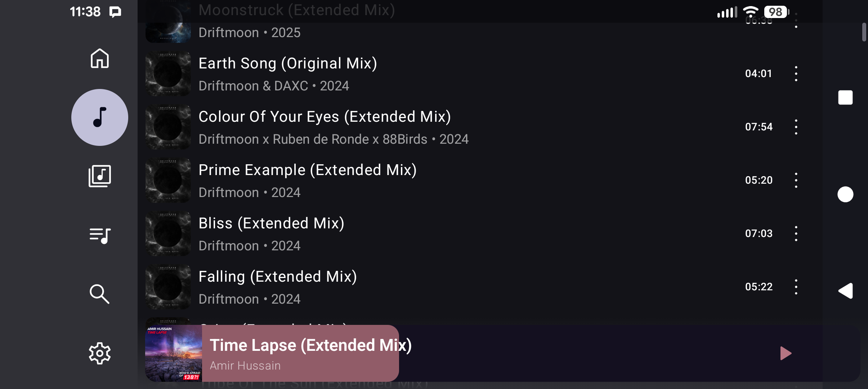Click the Falling (Extended Mix) album thumbnail
Screen dimensions: 868x389
pos(168,287)
